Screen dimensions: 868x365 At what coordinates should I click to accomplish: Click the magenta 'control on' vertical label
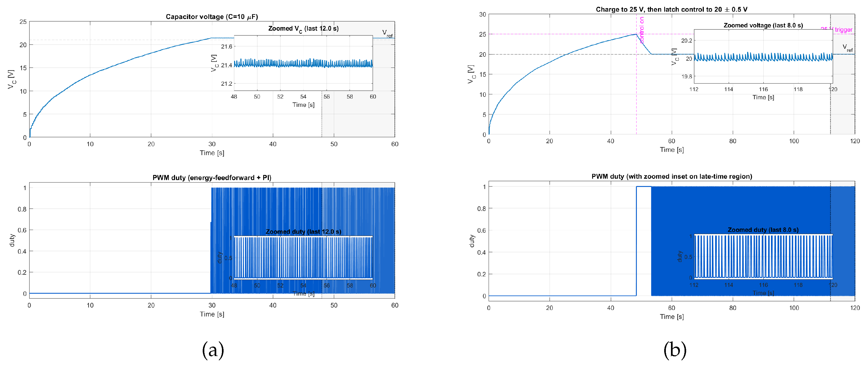point(641,30)
